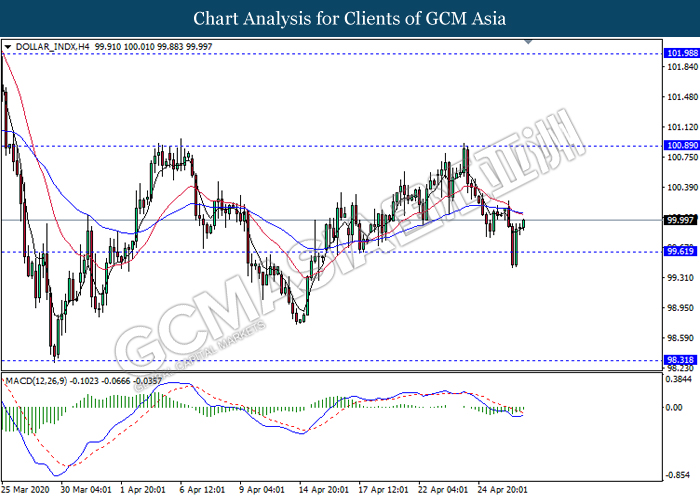
Task: Click the MACD values -0.1023 -0.0666 -0.0357
Action: point(116,381)
